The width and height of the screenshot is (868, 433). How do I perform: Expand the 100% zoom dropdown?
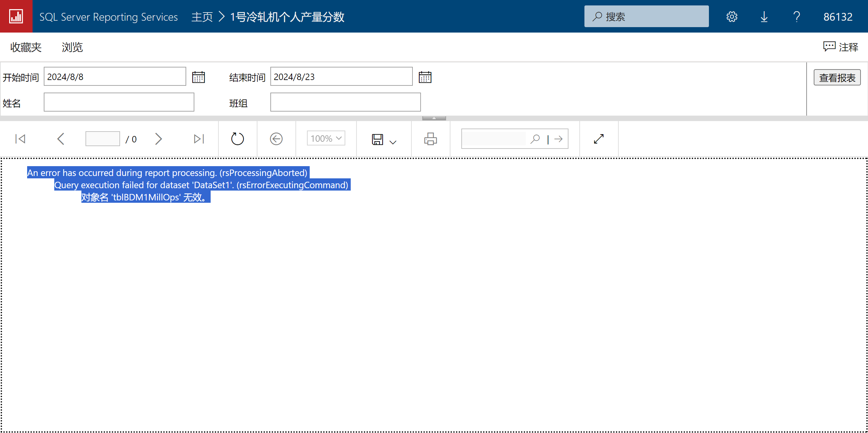click(x=326, y=138)
